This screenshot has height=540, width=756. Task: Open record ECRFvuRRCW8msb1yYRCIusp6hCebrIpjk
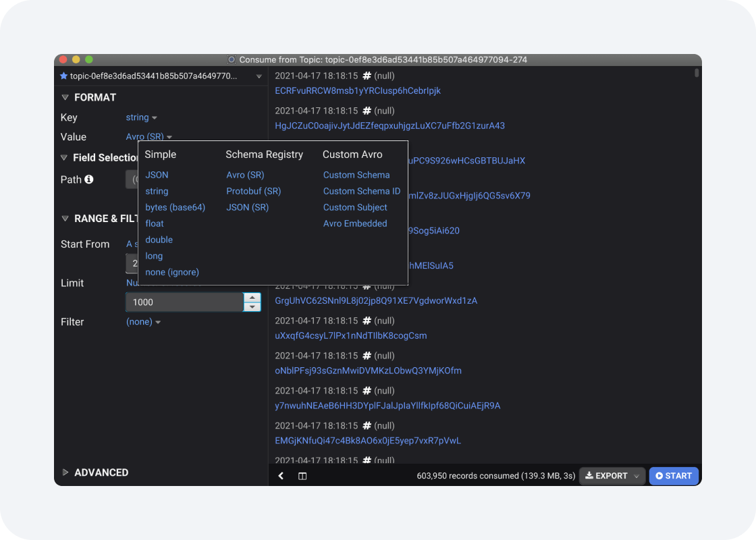coord(358,90)
